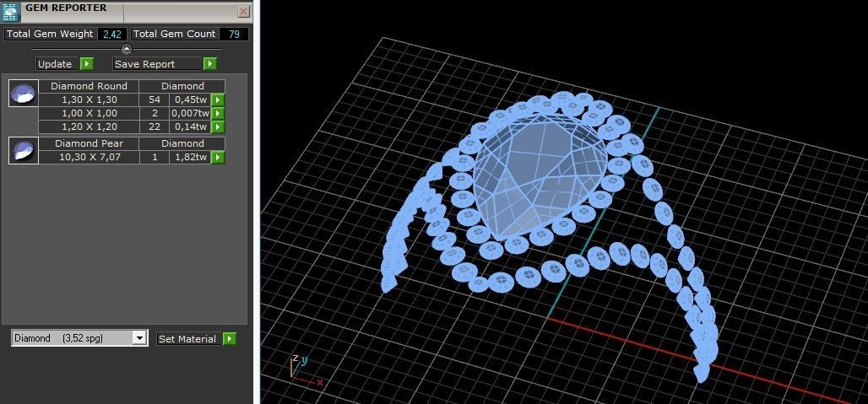Click the green arrow next to Update
The width and height of the screenshot is (868, 404).
(87, 64)
